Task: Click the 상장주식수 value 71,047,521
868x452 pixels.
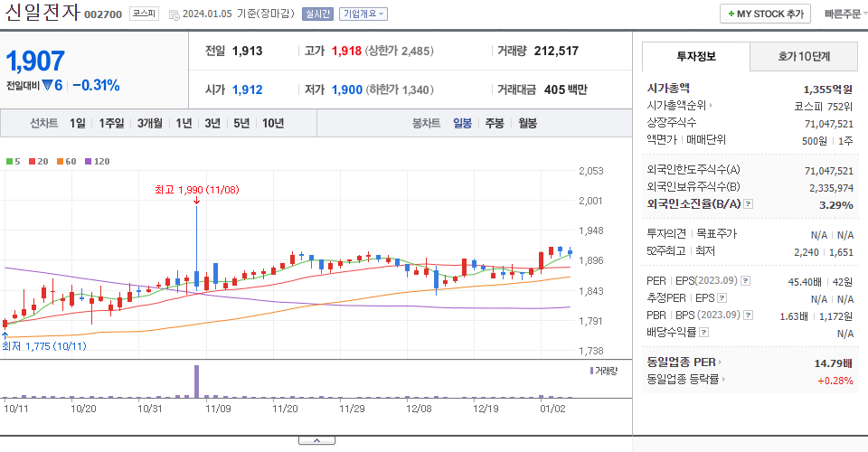Action: click(829, 124)
